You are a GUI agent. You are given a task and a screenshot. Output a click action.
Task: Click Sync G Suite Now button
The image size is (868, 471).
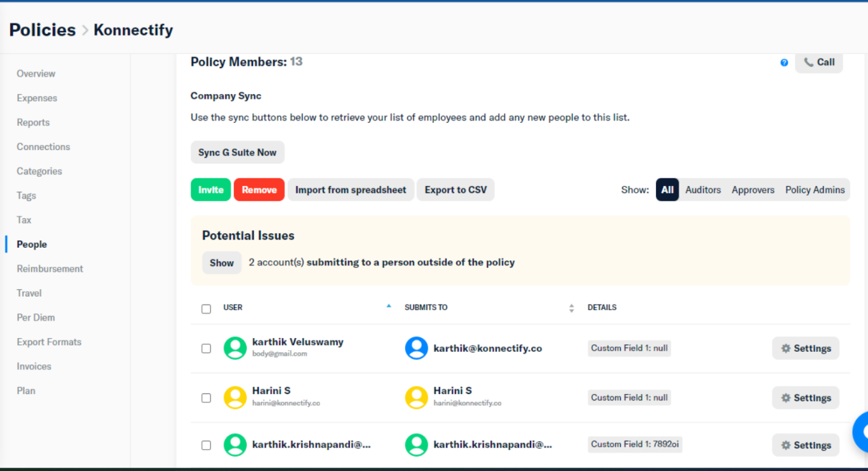click(238, 153)
